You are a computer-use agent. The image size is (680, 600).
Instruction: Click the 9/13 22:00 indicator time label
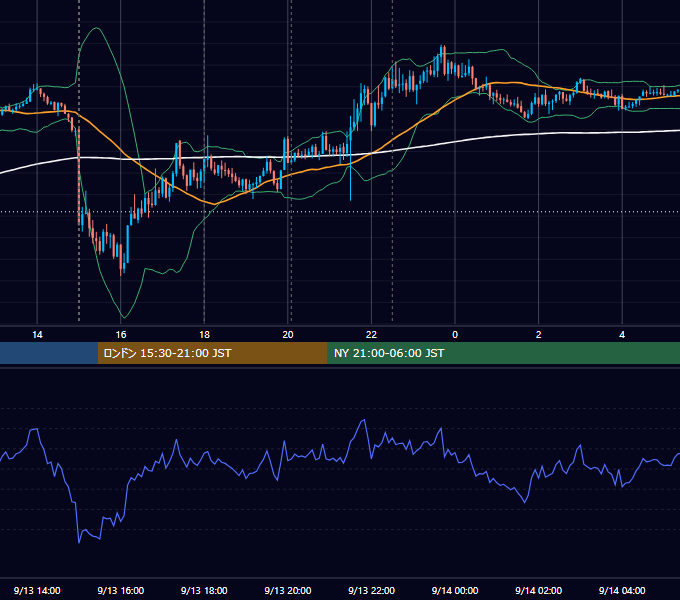click(371, 590)
